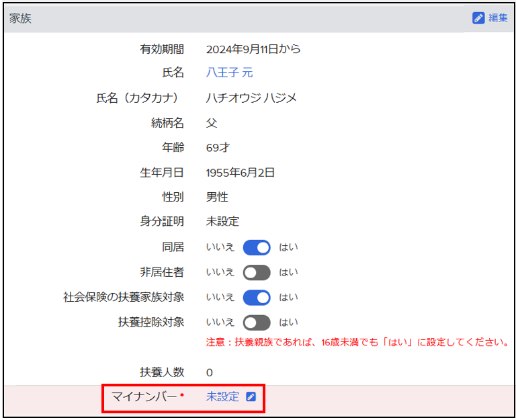This screenshot has height=420, width=516.
Task: Switch on the 扶養控除対象 toggle
Action: pyautogui.click(x=257, y=322)
